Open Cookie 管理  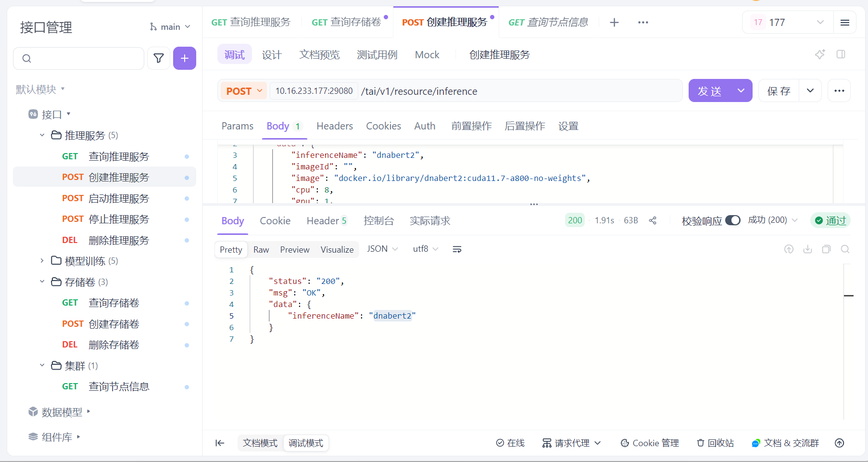point(650,443)
